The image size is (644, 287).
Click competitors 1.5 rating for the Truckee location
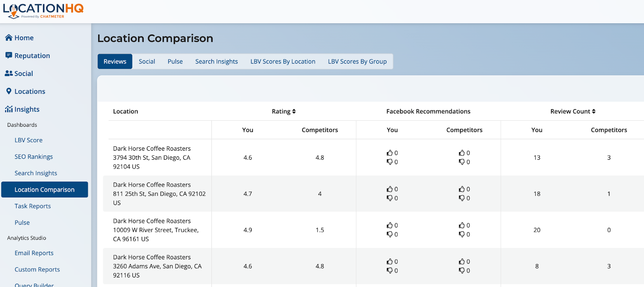click(320, 230)
